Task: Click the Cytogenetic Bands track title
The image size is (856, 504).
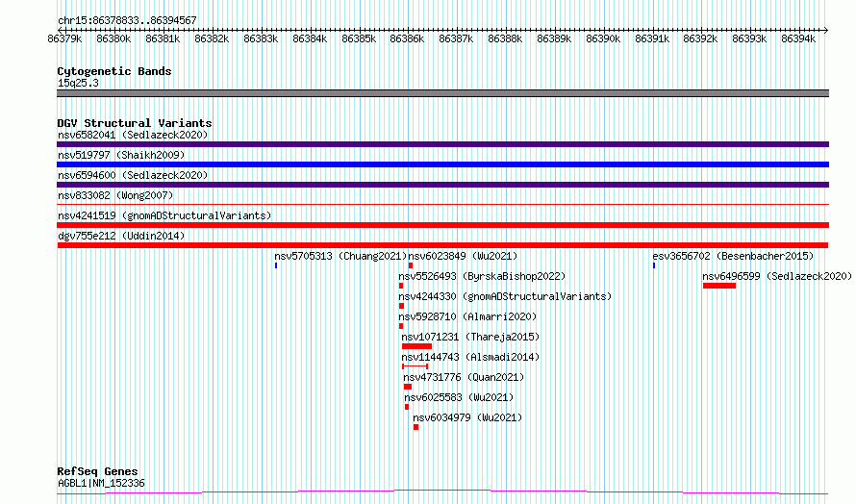Action: [114, 71]
